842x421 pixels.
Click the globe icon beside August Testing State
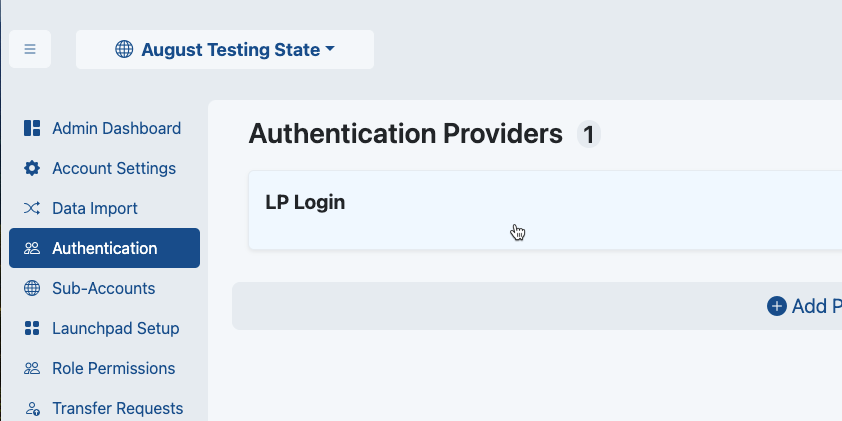(x=124, y=49)
